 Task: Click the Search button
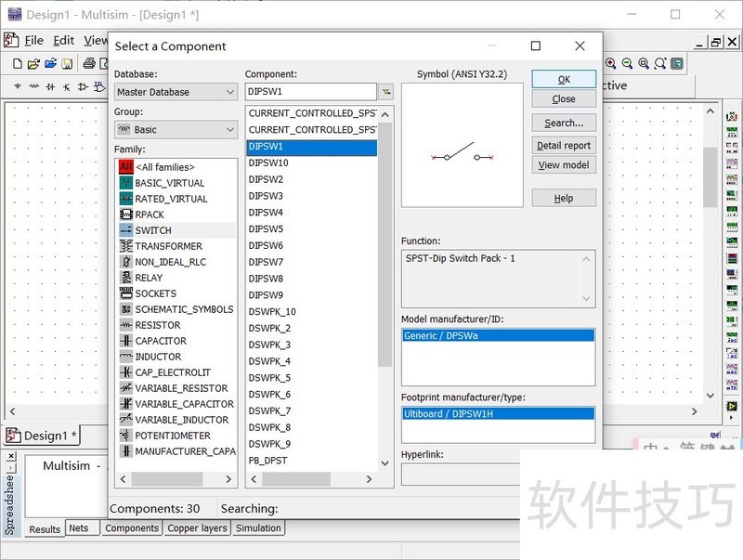(563, 123)
